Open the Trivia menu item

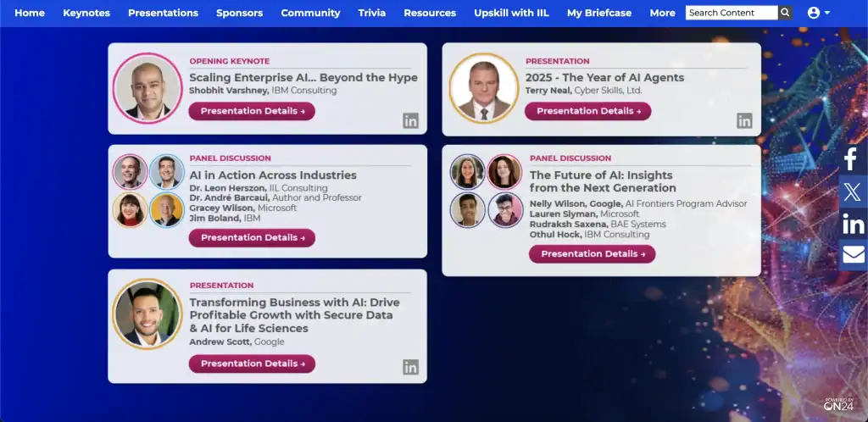click(x=372, y=13)
